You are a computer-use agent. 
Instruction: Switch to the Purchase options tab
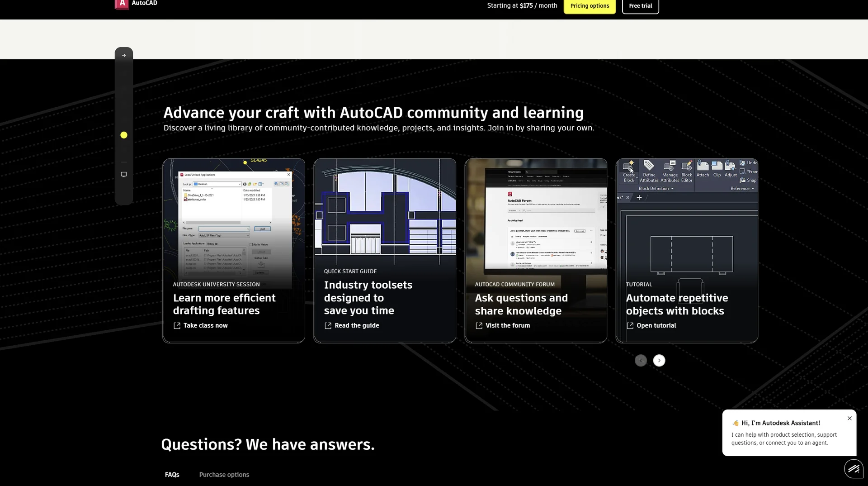pyautogui.click(x=224, y=475)
